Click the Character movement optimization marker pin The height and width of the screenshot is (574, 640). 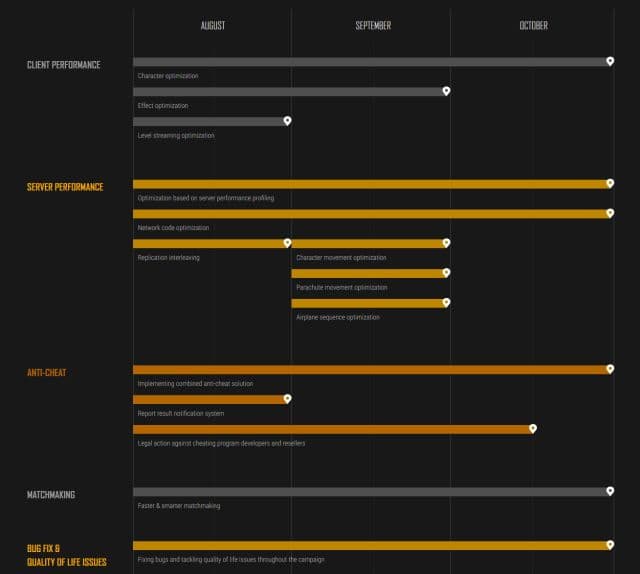click(x=446, y=243)
